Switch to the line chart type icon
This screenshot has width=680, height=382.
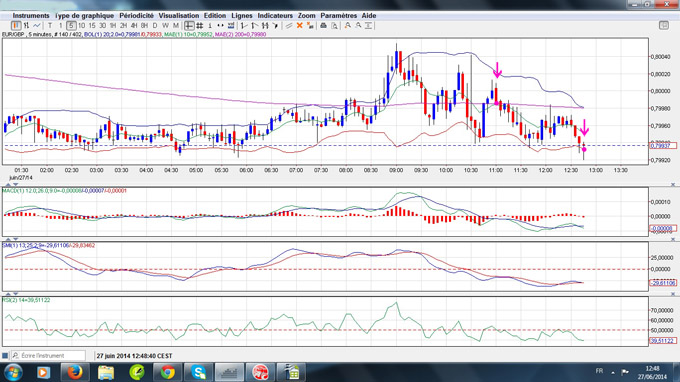(37, 26)
